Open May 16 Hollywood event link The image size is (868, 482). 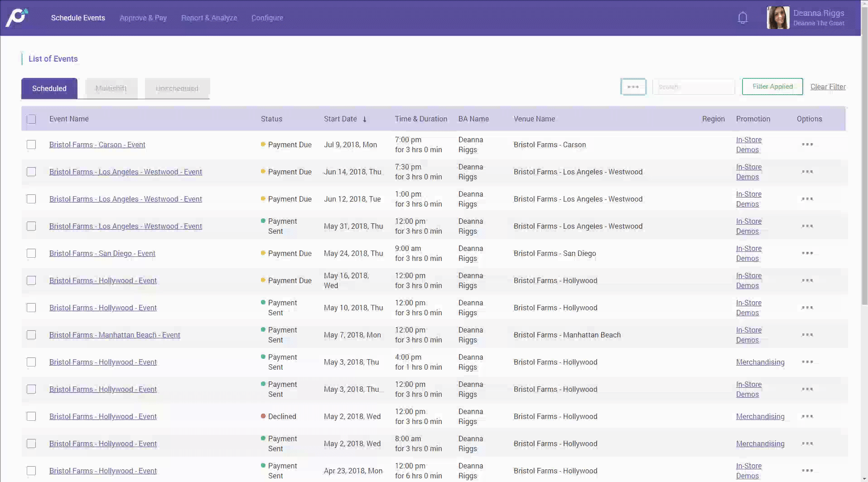pyautogui.click(x=103, y=280)
